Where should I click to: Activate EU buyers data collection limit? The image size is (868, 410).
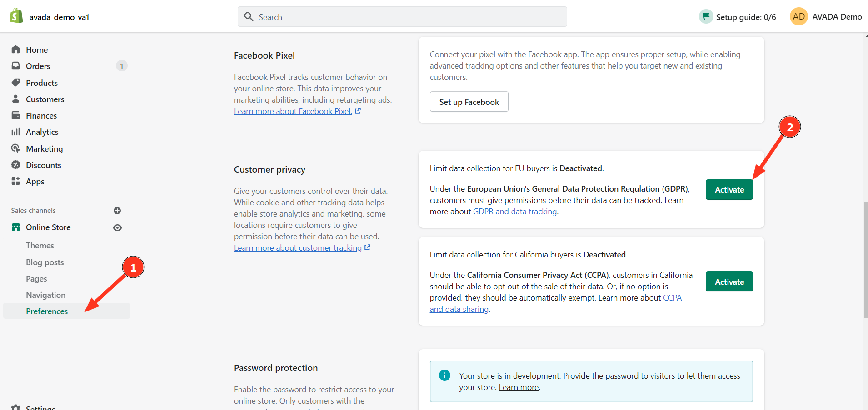[x=729, y=190]
